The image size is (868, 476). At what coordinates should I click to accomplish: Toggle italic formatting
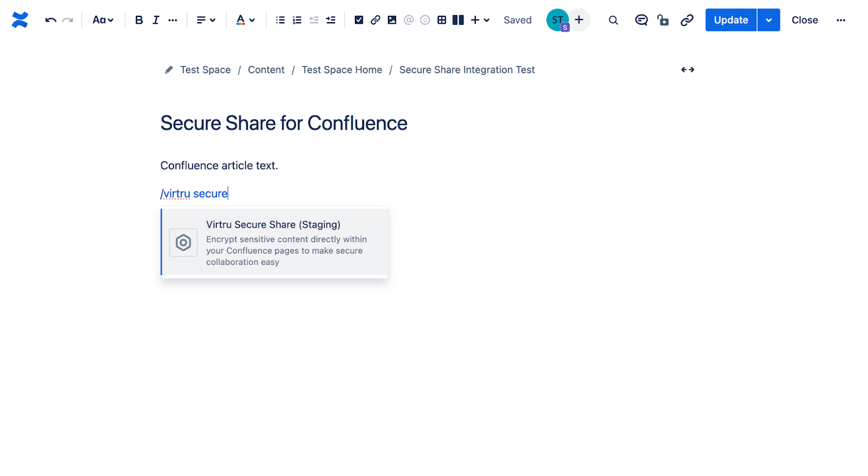pos(156,20)
